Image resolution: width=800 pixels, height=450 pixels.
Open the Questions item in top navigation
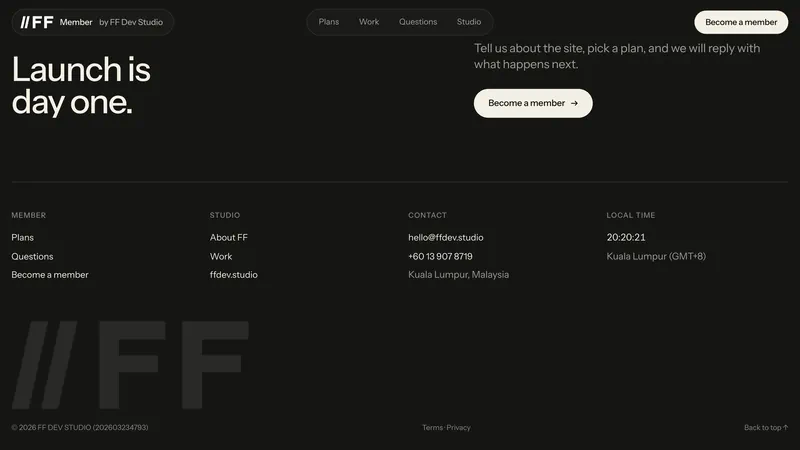418,22
